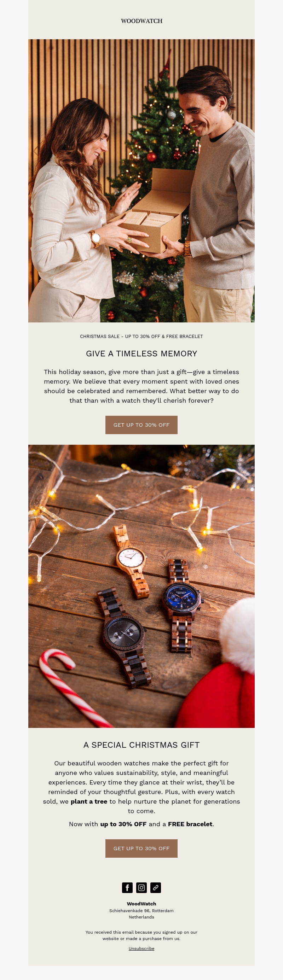Click the bold 'plant a tree' text
The image size is (283, 980).
point(89,801)
